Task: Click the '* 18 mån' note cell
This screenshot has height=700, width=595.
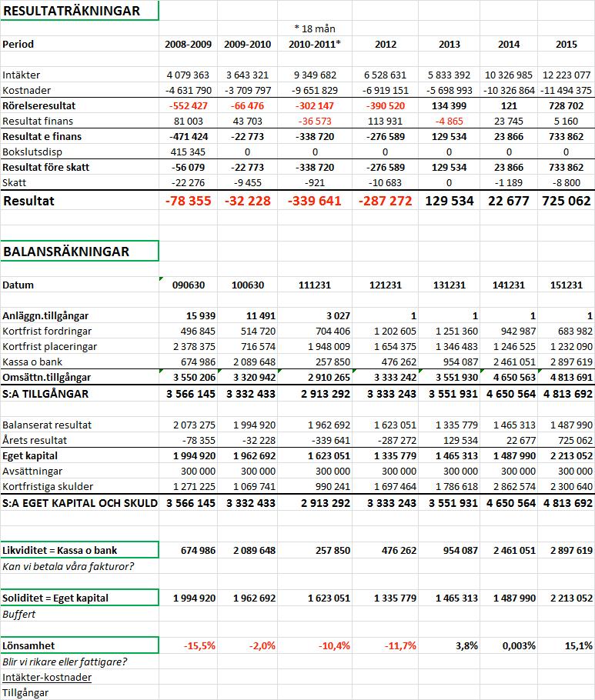Action: [x=315, y=28]
